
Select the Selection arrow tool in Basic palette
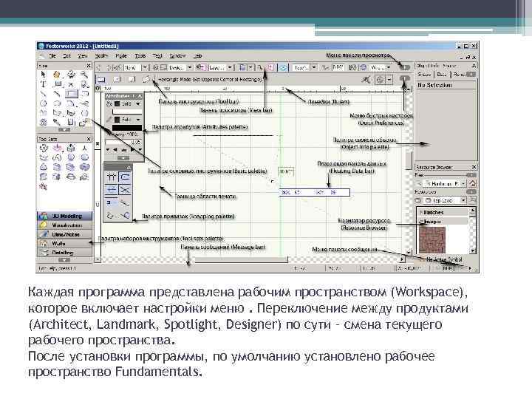click(43, 75)
